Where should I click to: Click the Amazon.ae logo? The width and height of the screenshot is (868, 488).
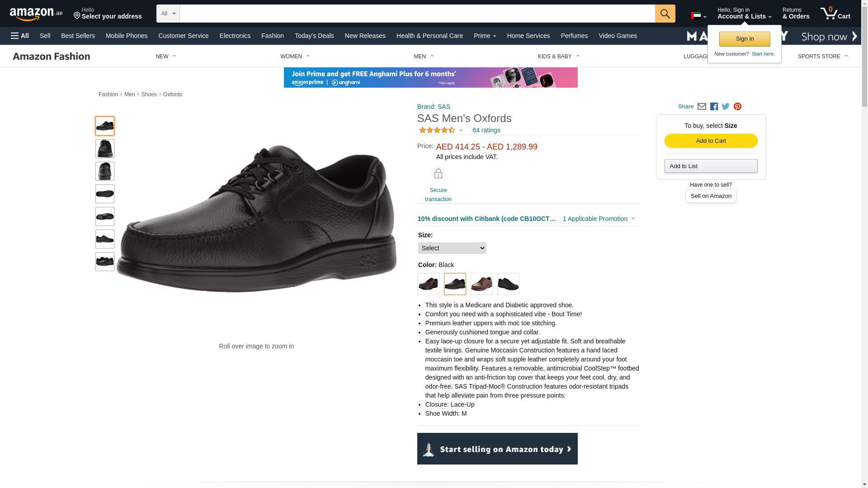click(36, 14)
